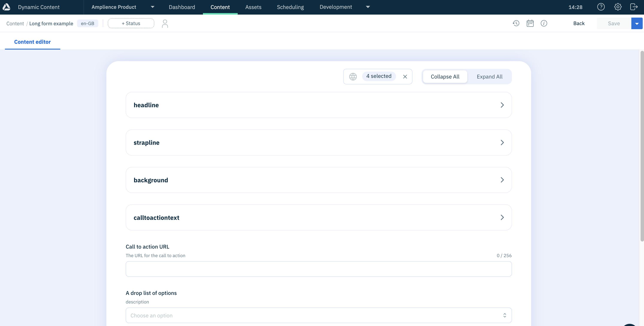
Task: Click the user avatar icon in breadcrumb bar
Action: tap(165, 23)
